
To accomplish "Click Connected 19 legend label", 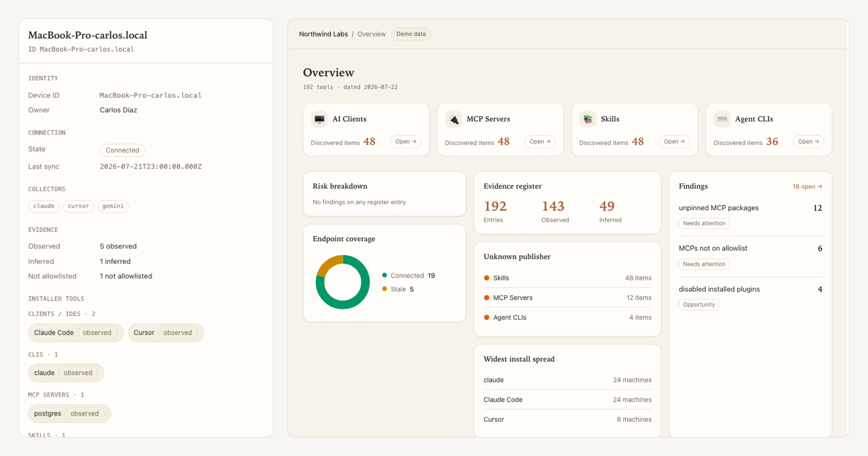I will click(x=412, y=275).
